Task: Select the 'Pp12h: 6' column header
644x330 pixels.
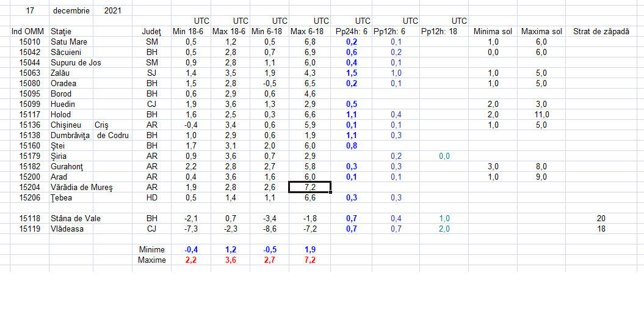Action: click(396, 31)
